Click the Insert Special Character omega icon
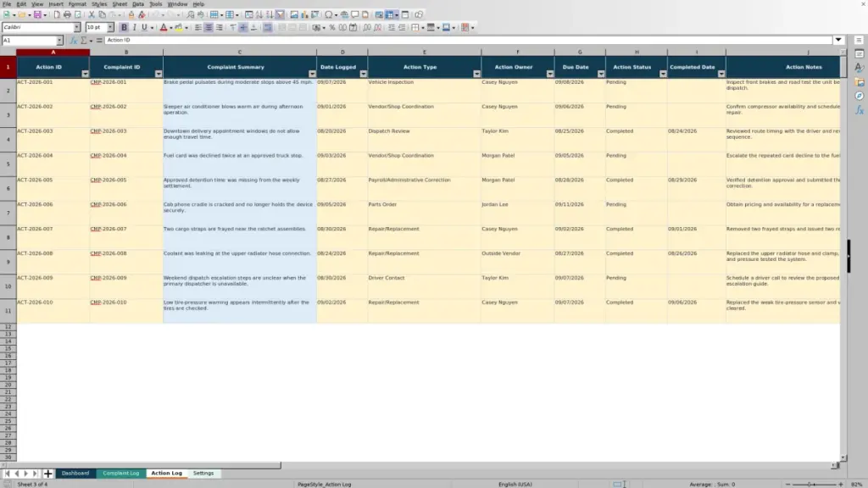 [x=329, y=14]
